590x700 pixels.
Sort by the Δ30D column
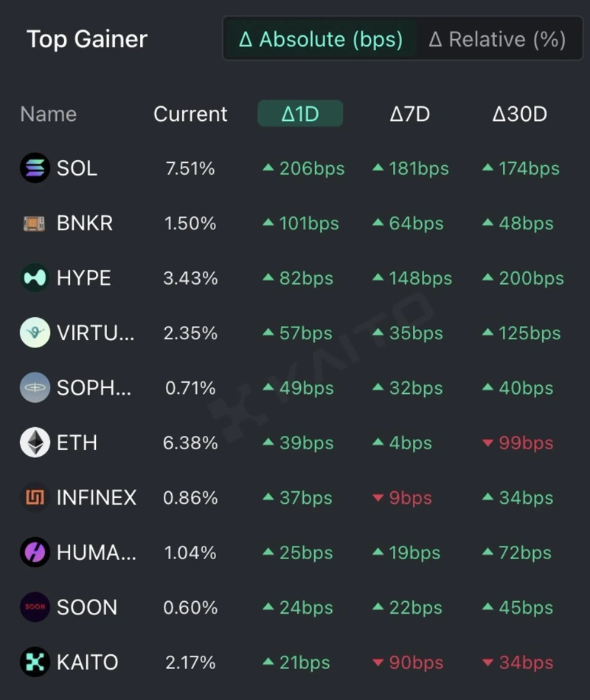[519, 114]
